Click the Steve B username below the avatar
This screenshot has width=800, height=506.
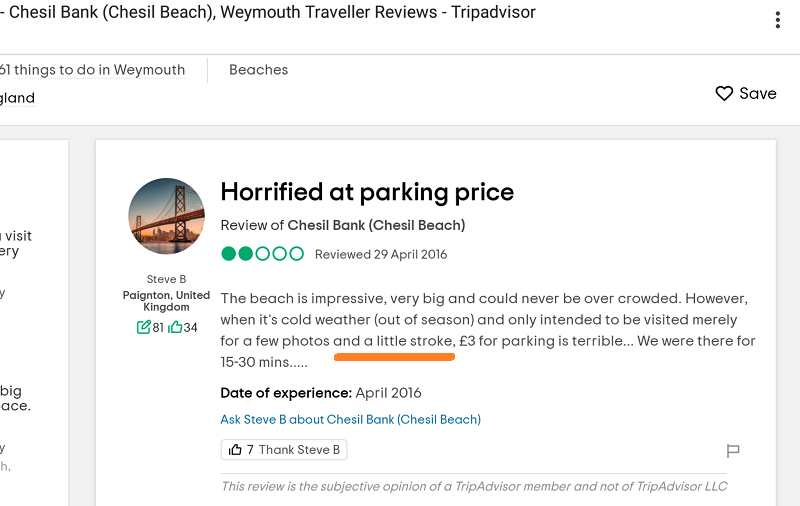166,279
